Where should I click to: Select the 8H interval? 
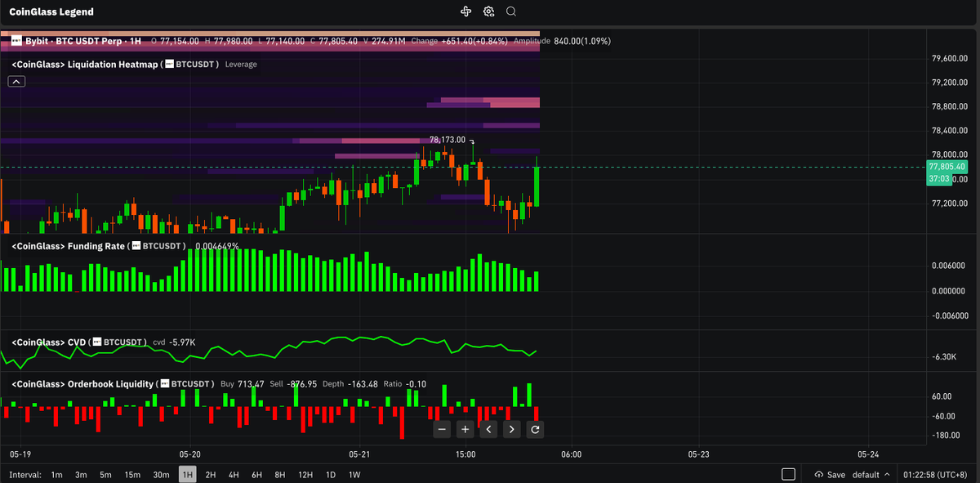point(280,475)
